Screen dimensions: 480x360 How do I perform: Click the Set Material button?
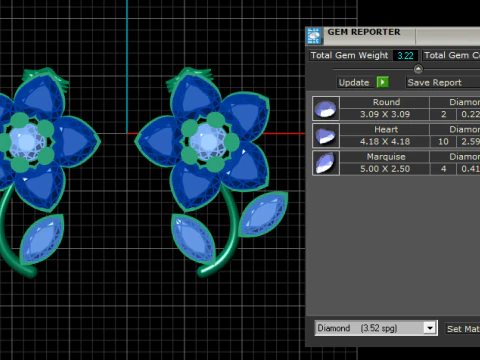tap(463, 329)
